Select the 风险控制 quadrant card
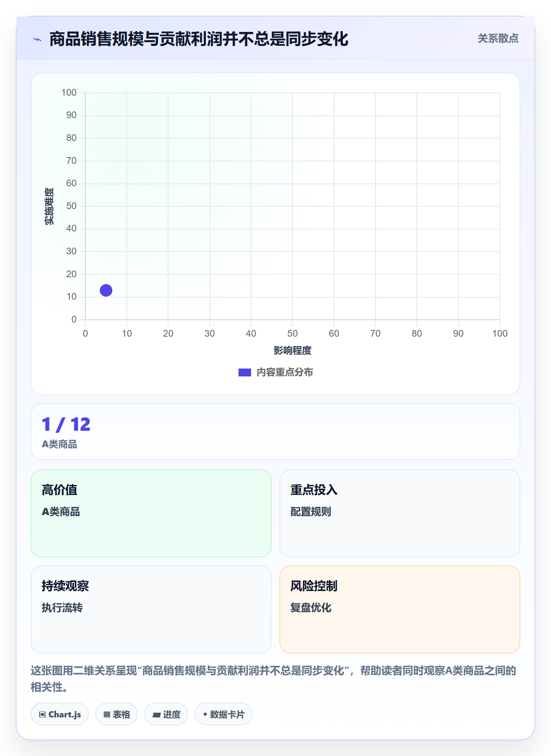This screenshot has height=756, width=551. tap(399, 609)
